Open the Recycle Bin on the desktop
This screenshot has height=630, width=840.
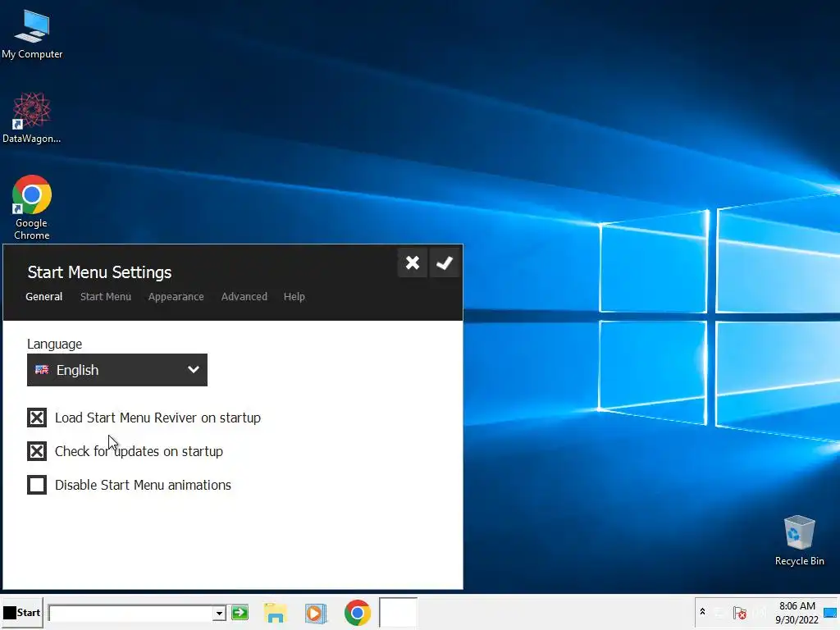(799, 540)
